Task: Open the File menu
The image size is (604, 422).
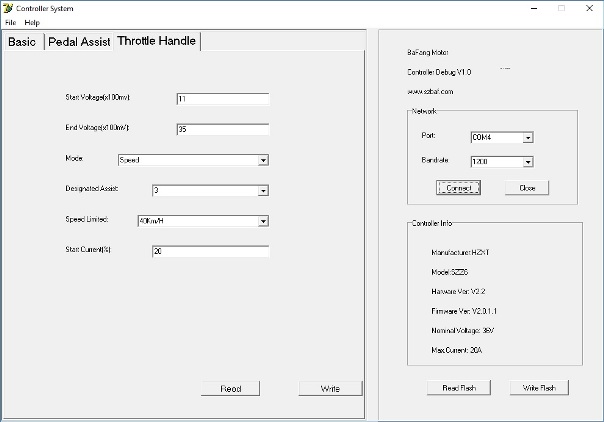Action: (10, 23)
